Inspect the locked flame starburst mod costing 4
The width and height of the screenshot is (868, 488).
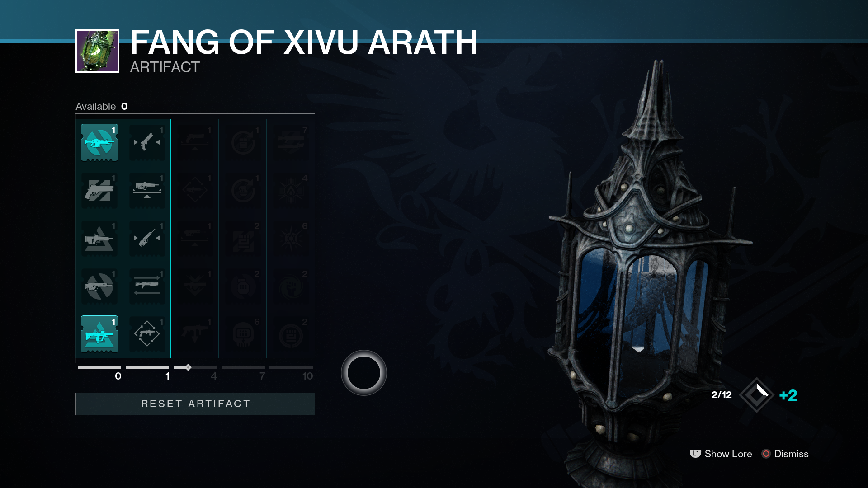click(291, 191)
